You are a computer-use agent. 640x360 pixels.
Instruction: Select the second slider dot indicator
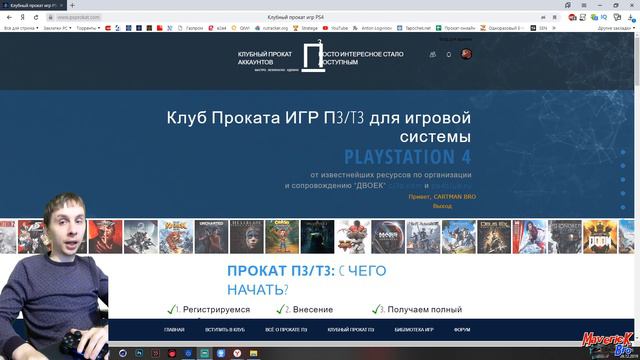coord(623,166)
